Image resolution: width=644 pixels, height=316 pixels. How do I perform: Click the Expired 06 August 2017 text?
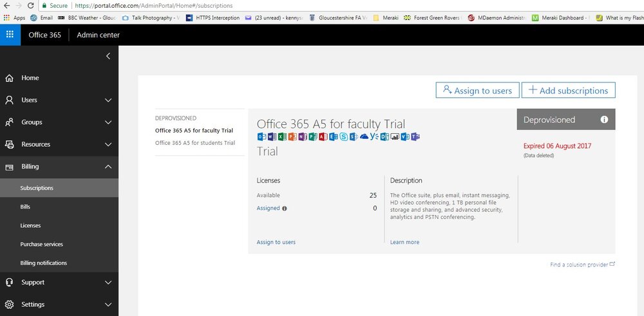coord(557,145)
